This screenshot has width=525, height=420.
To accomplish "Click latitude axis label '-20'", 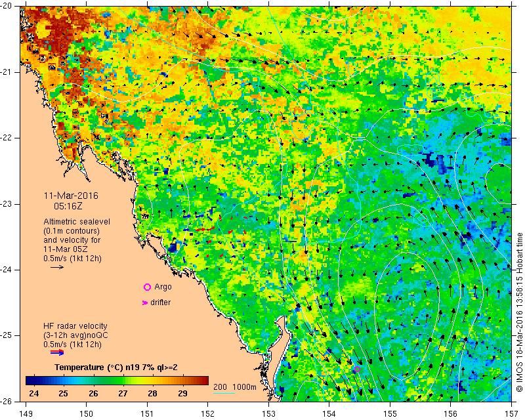I will coord(7,7).
